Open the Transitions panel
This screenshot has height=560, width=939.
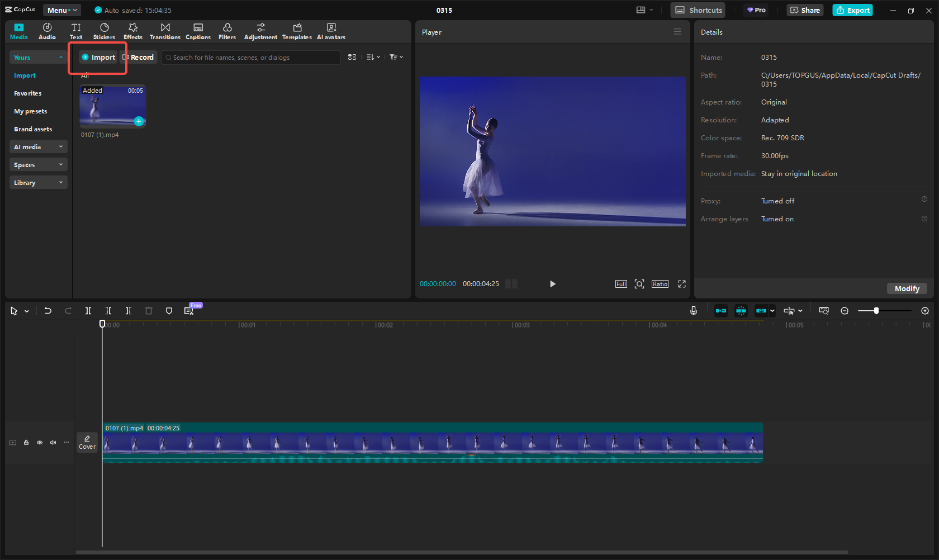165,31
